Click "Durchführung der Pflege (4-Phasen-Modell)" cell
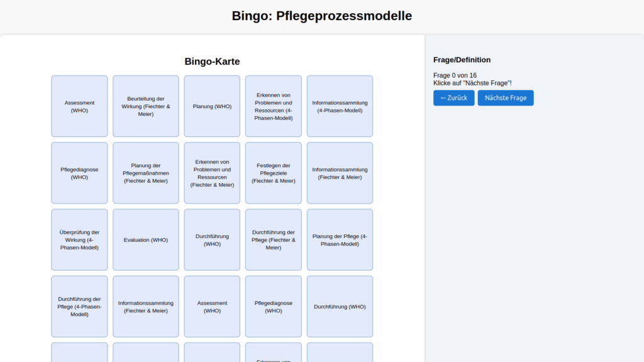Screen dimensions: 644x362 (79, 307)
